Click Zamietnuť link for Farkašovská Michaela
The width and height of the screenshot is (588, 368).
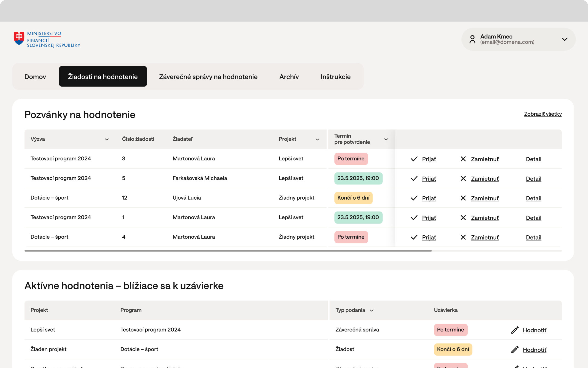pyautogui.click(x=485, y=179)
